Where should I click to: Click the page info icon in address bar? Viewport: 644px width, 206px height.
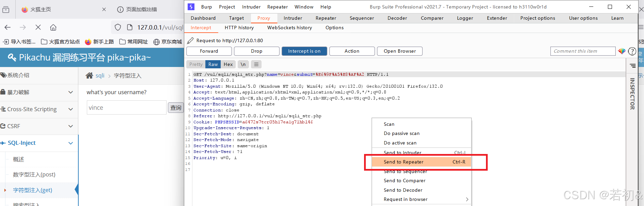(129, 27)
